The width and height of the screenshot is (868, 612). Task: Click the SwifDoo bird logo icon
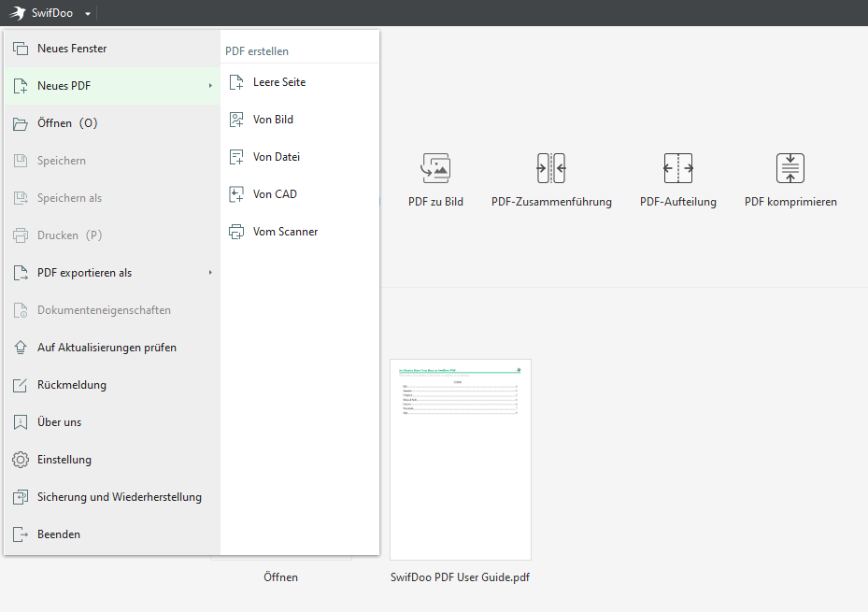pos(17,13)
